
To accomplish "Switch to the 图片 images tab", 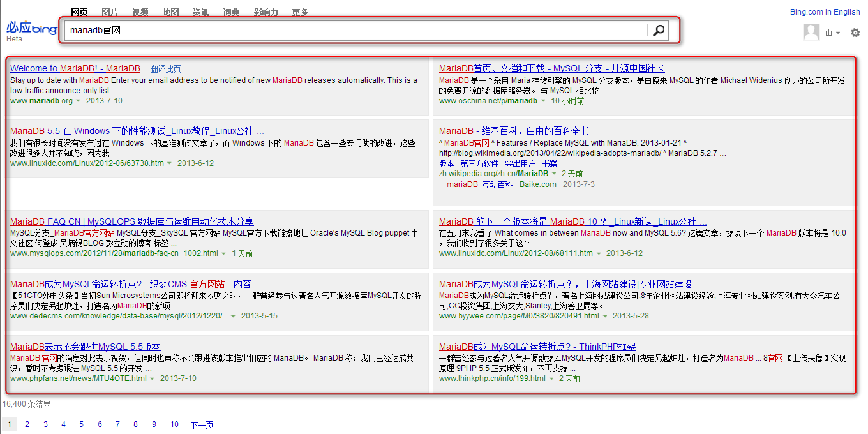I will pyautogui.click(x=110, y=12).
